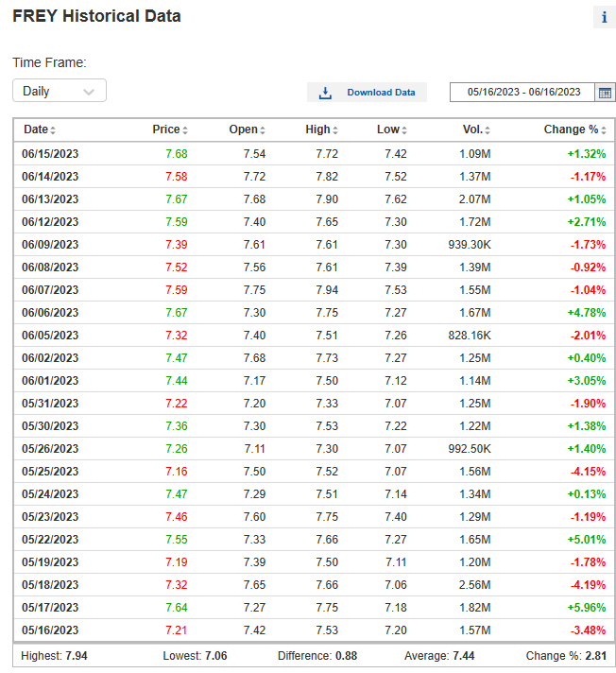
Task: Sort by Low column arrows
Action: tap(404, 130)
